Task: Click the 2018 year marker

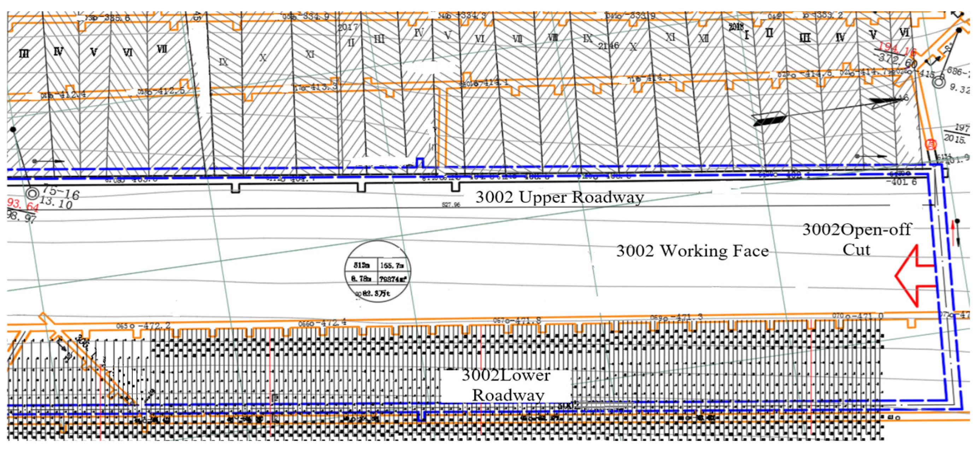Action: [x=736, y=26]
